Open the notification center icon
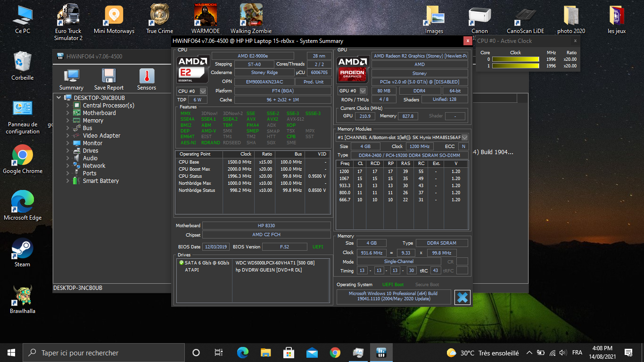The width and height of the screenshot is (644, 362). (x=628, y=353)
